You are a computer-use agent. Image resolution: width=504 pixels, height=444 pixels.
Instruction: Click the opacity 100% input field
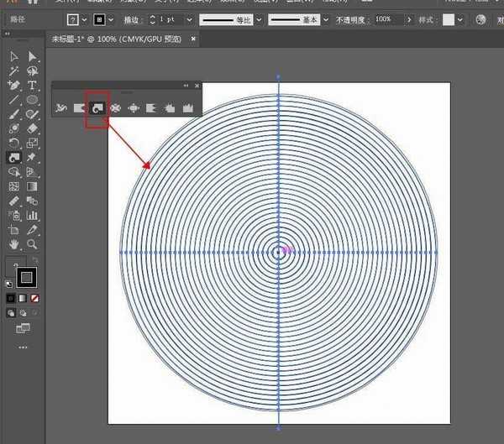tap(385, 18)
